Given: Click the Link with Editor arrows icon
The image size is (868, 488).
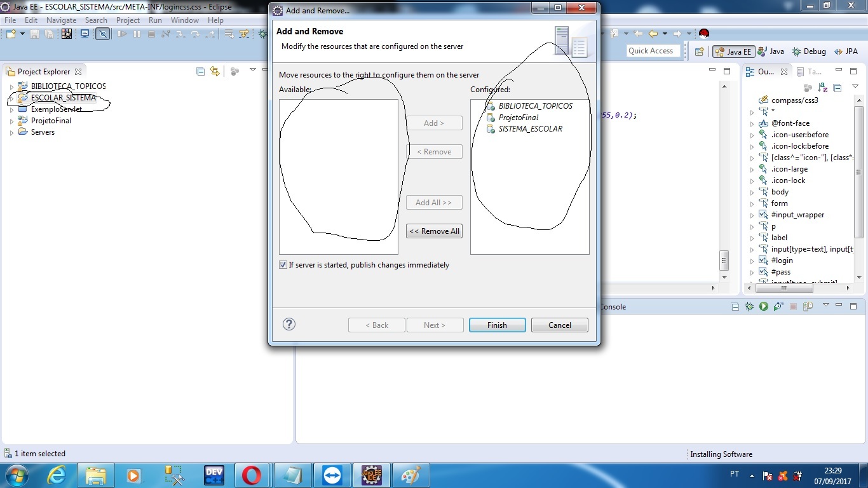Looking at the screenshot, I should click(x=215, y=71).
